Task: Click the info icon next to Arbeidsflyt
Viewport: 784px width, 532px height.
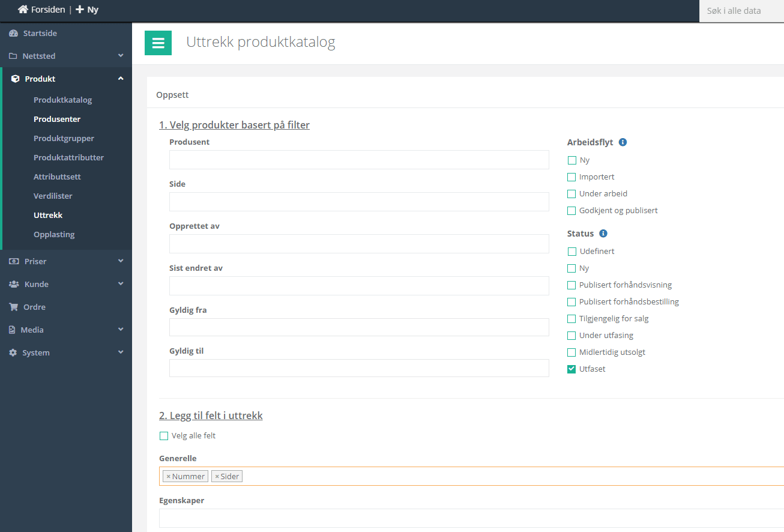Action: tap(623, 142)
